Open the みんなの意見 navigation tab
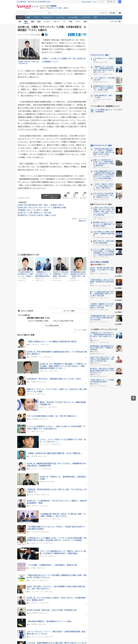The image size is (138, 644). tap(73, 17)
